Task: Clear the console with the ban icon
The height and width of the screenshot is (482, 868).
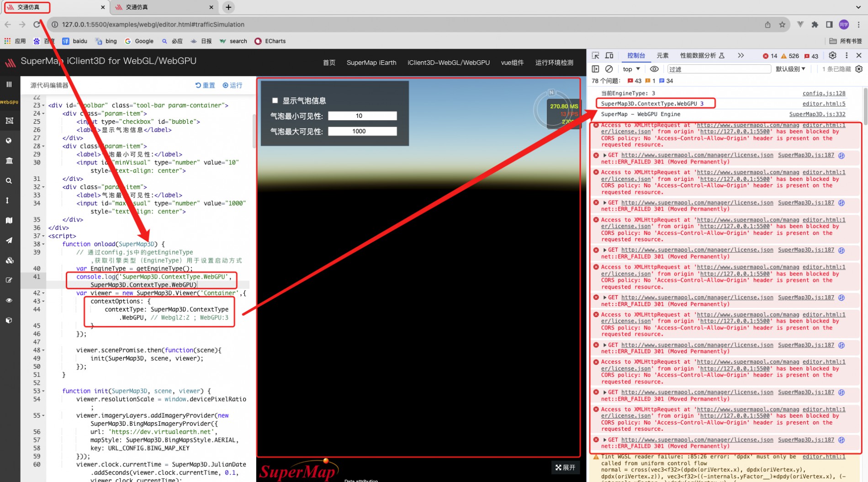Action: [609, 69]
